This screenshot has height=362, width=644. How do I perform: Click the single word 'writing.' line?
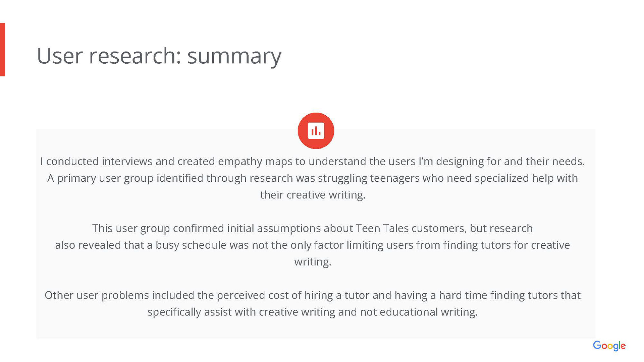[x=313, y=262]
